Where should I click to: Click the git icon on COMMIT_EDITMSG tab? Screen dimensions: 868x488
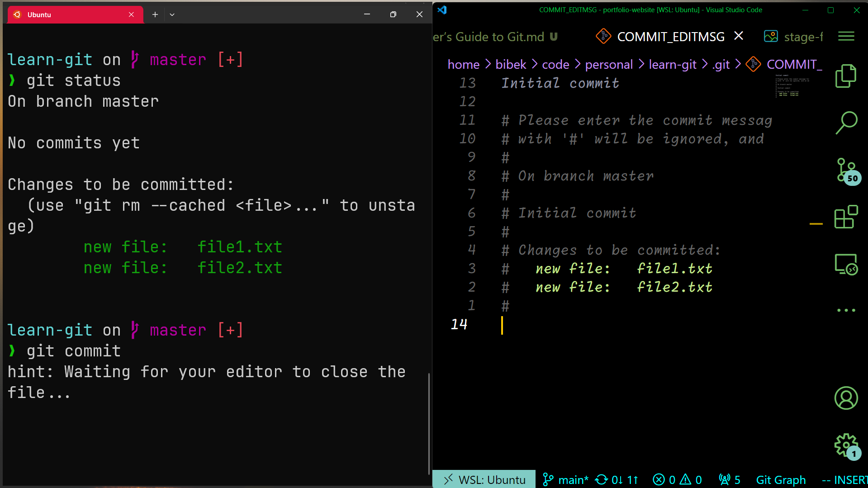pos(603,36)
